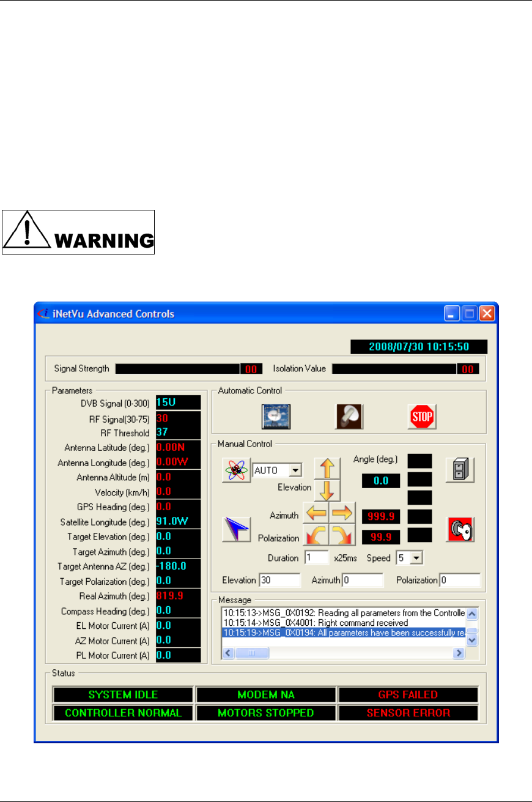Click the Satellite Longitude value 91.0W
Screen dimensions: 532x802
tap(178, 522)
